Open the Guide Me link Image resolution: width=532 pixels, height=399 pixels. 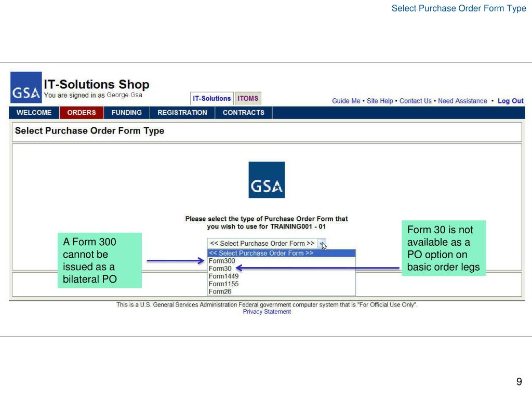point(346,101)
